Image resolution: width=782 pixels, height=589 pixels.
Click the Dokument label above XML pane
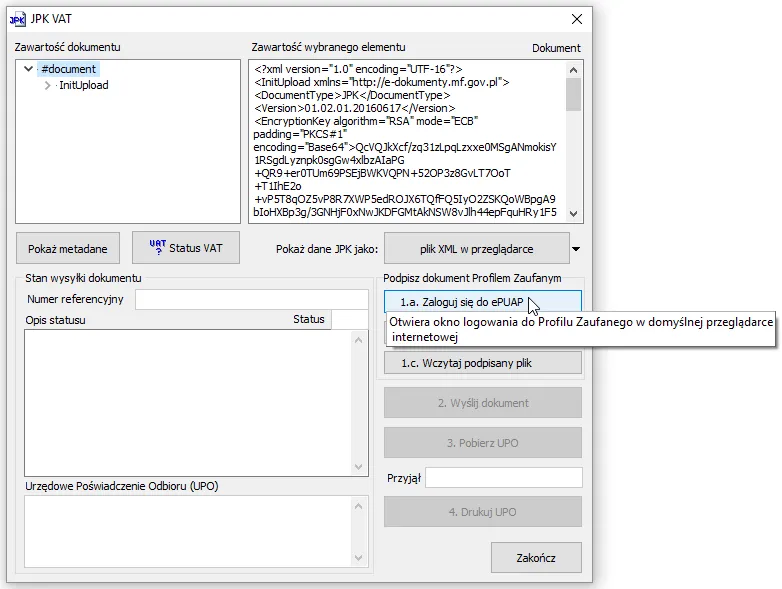[x=556, y=48]
